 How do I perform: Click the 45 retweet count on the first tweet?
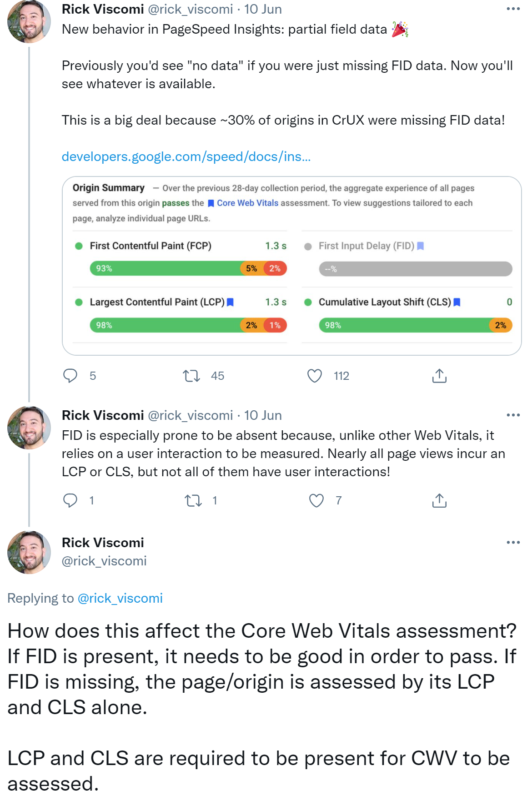pos(217,376)
